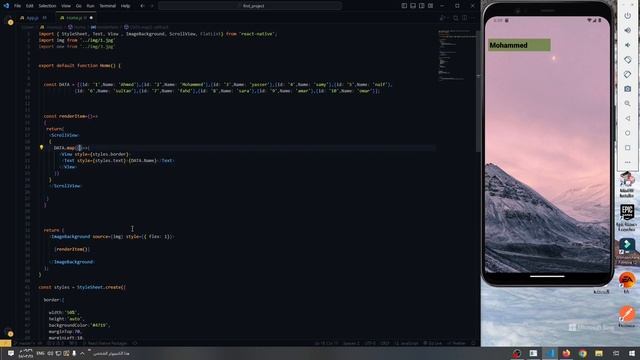Open Chrome from the taskbar
Viewport: 640px width, 360px height.
583,353
